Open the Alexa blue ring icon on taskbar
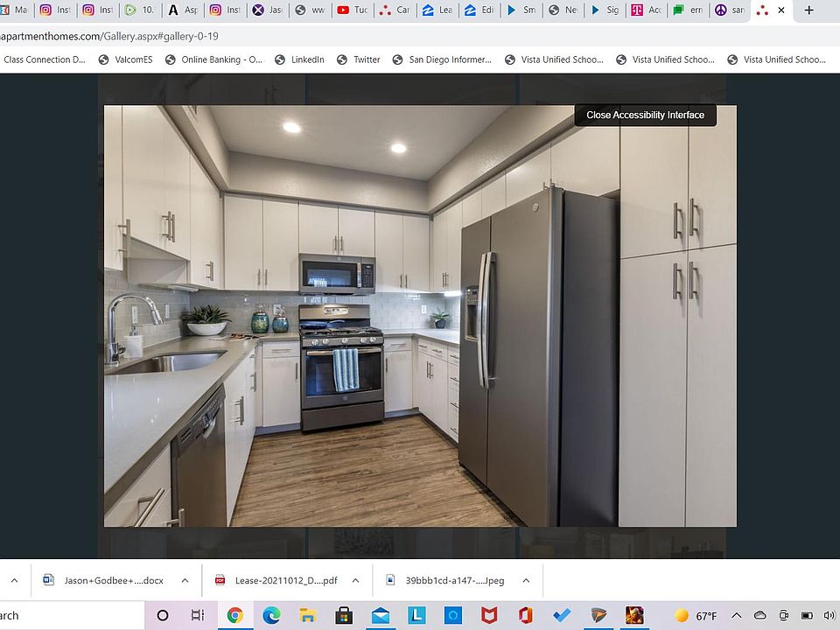Image resolution: width=840 pixels, height=630 pixels. point(452,615)
